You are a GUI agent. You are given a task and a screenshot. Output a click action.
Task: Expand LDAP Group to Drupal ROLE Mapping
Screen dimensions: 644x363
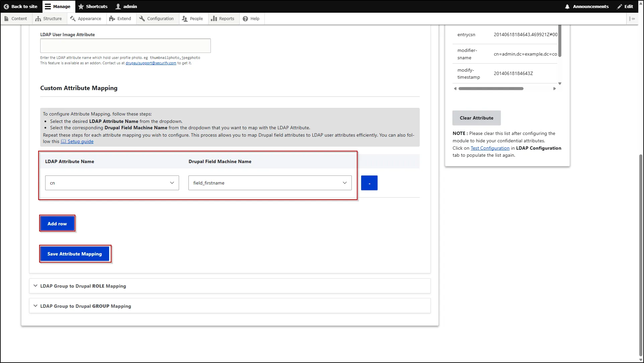tap(83, 286)
